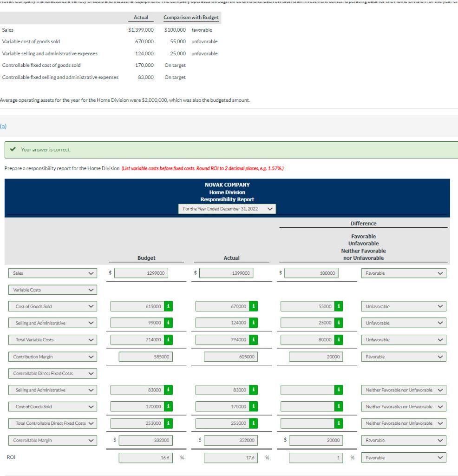
Task: Click the $1,399,000 actual sales value
Action: 141,30
